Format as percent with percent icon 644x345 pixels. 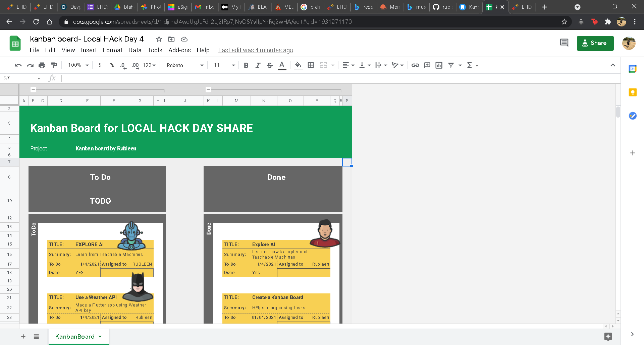click(x=112, y=65)
